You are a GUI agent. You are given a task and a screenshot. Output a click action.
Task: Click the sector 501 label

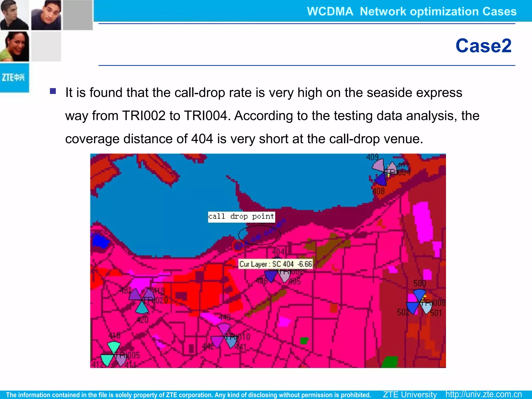point(436,313)
